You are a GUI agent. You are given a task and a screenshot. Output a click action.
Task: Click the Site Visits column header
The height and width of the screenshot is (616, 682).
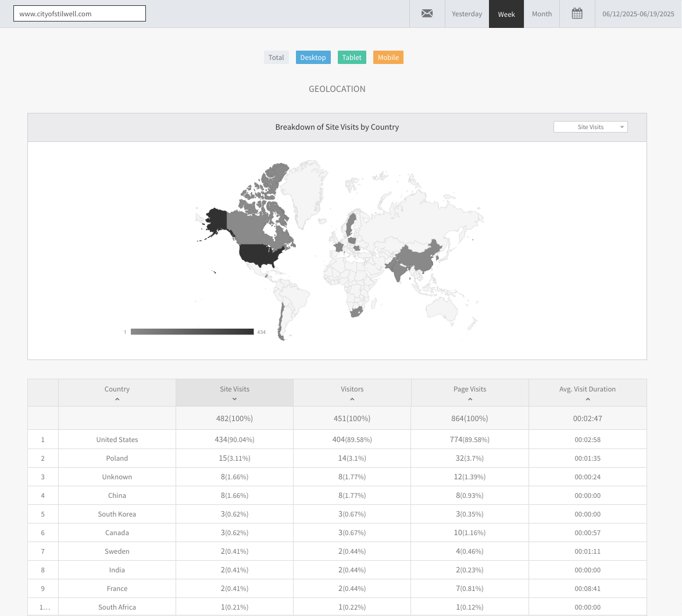234,393
